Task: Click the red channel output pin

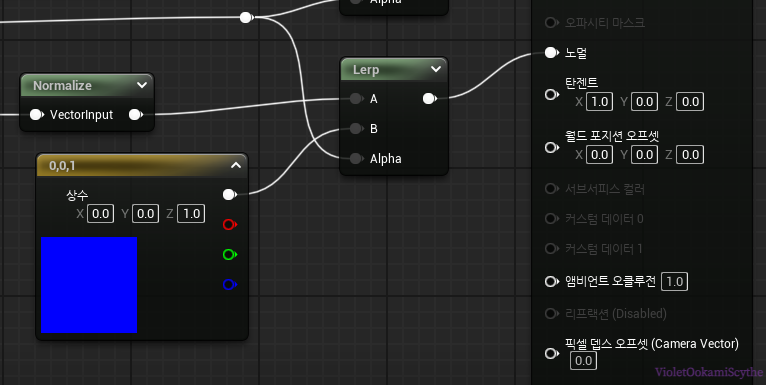Action: pyautogui.click(x=230, y=224)
